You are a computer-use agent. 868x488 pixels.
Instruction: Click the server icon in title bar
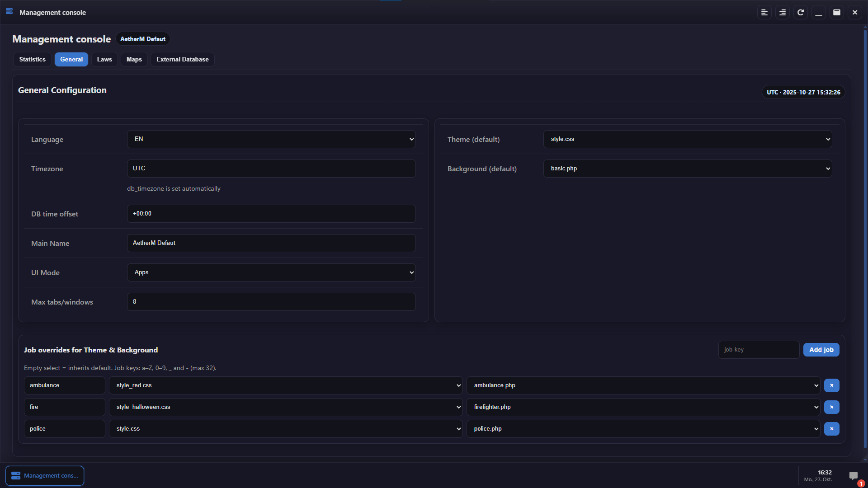pos(9,12)
